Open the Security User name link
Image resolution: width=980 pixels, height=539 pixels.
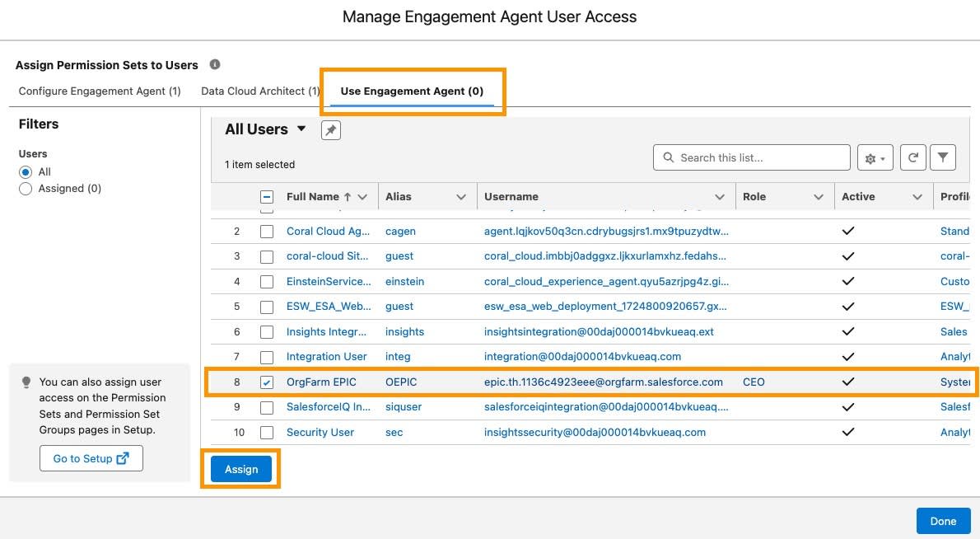[x=320, y=432]
